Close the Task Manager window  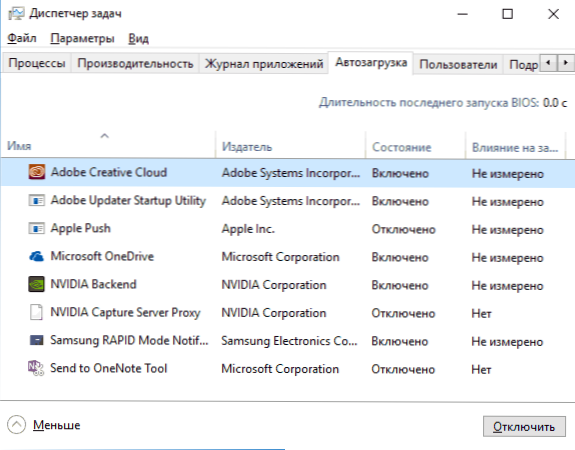pos(553,14)
